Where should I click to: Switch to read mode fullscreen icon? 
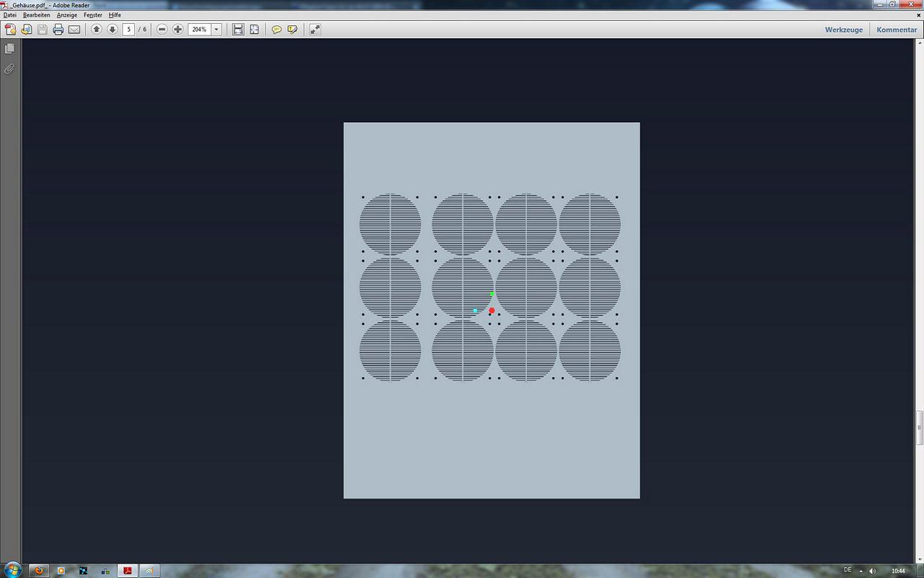(x=315, y=30)
